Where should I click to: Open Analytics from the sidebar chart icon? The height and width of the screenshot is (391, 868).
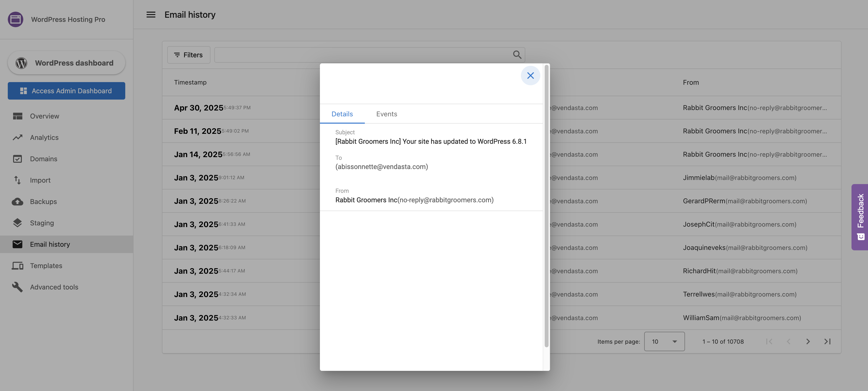(17, 137)
